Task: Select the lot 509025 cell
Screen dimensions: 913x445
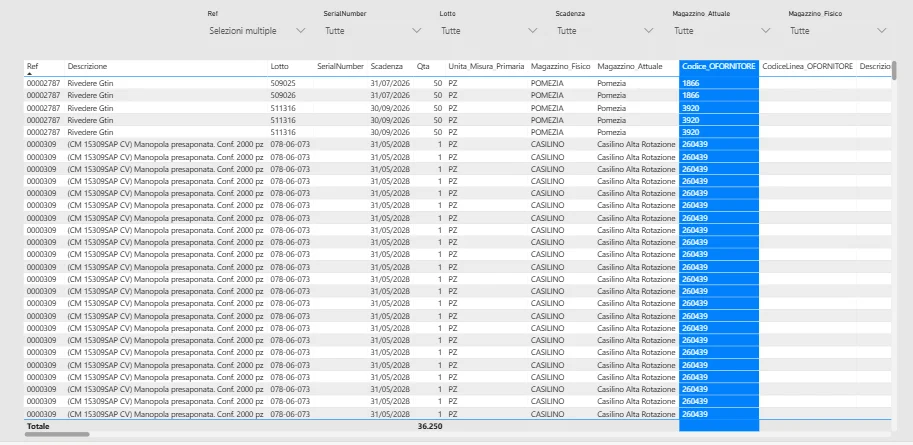Action: click(x=283, y=83)
